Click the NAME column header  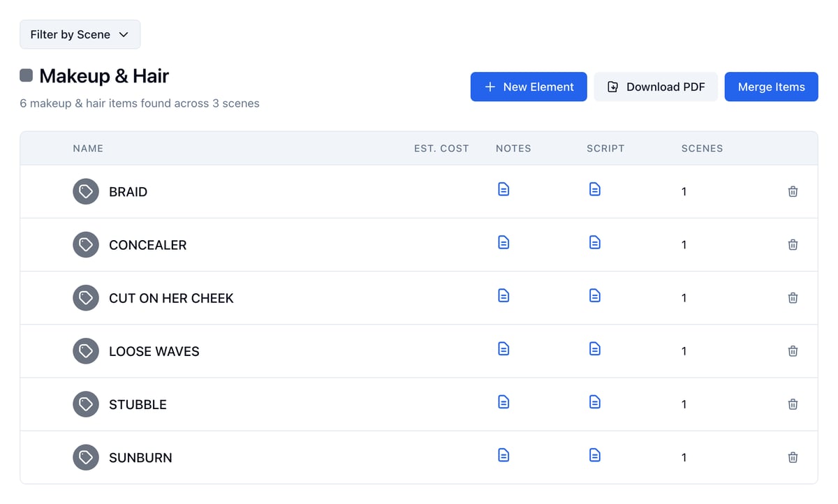pos(88,148)
